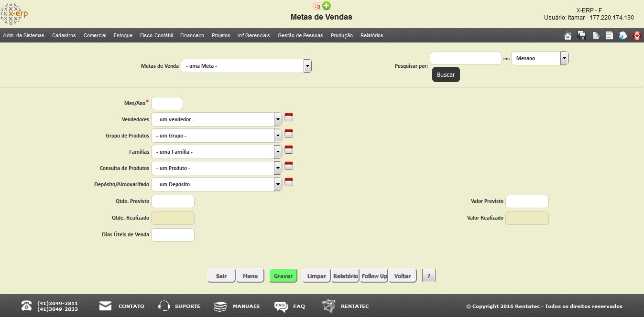Viewport: 644px width, 317px height.
Task: Click the Limpar button
Action: pyautogui.click(x=317, y=276)
